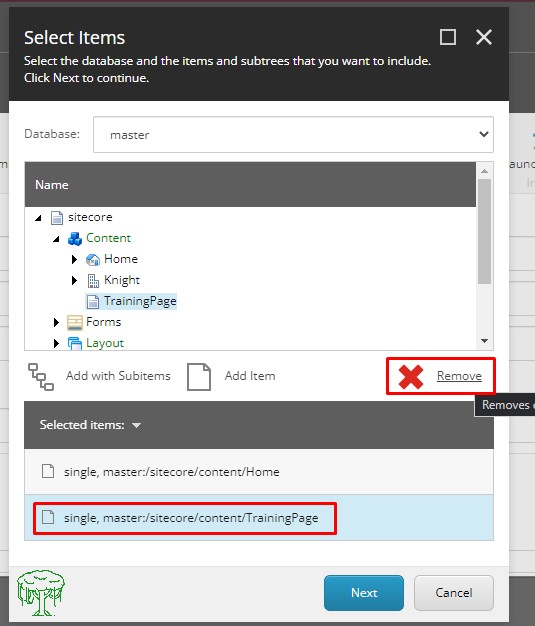Click the Next button
535x626 pixels.
tap(364, 593)
